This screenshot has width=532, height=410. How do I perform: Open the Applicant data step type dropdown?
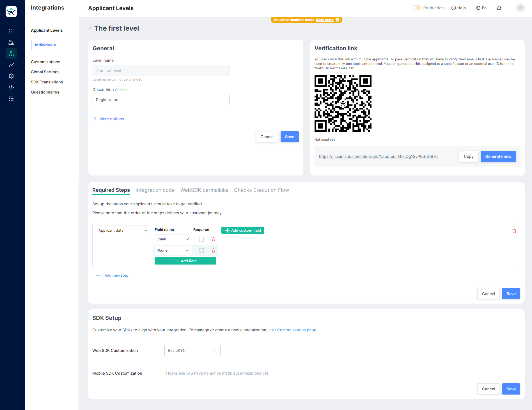[x=123, y=230]
